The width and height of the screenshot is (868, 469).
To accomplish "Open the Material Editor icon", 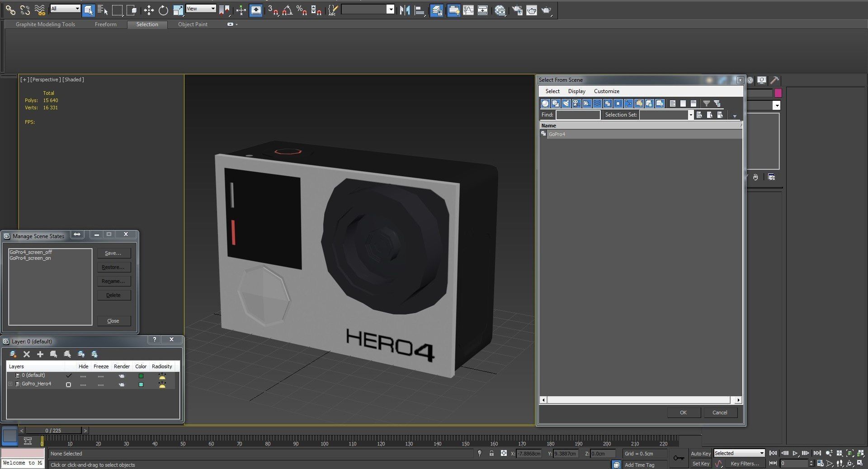I will 500,10.
